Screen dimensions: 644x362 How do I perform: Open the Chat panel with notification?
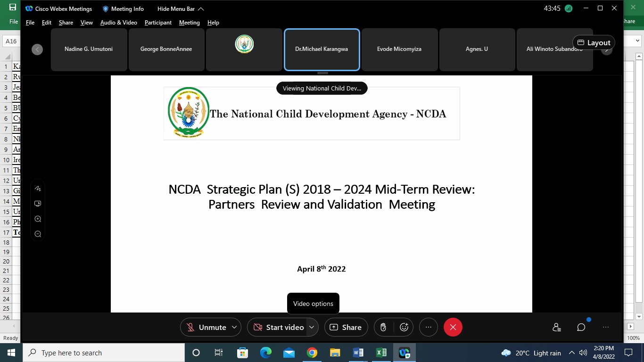[x=581, y=327]
